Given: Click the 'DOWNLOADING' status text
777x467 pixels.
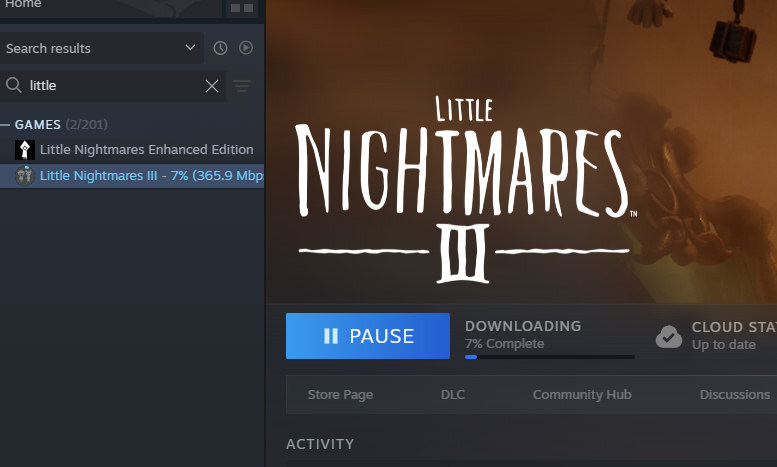Looking at the screenshot, I should coord(523,326).
